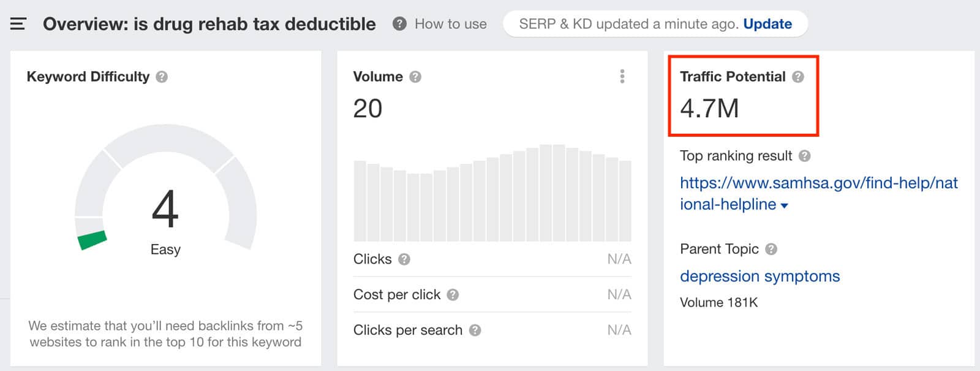Click the first bar in Volume chart
The height and width of the screenshot is (371, 980).
click(x=360, y=201)
